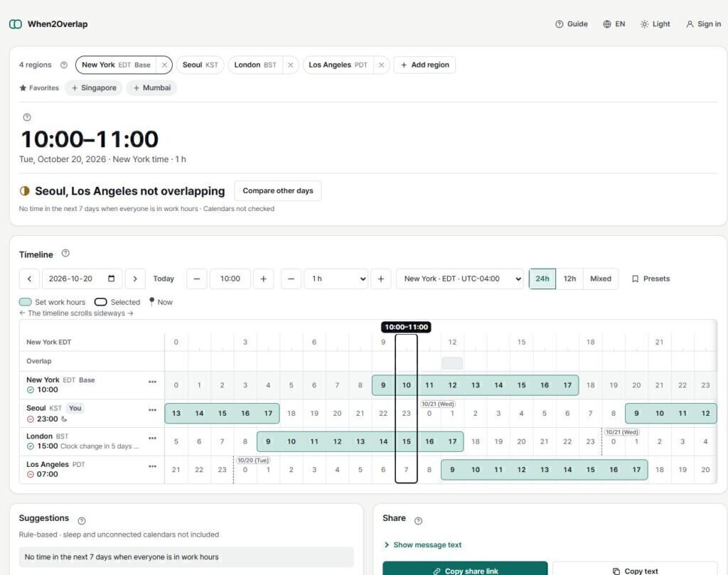Go to the previous day arrow
The height and width of the screenshot is (575, 728).
pos(29,279)
